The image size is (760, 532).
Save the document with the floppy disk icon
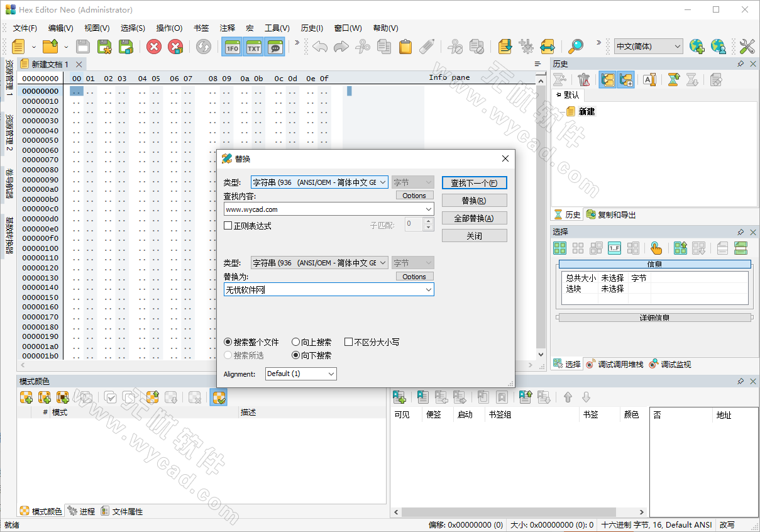(x=82, y=47)
